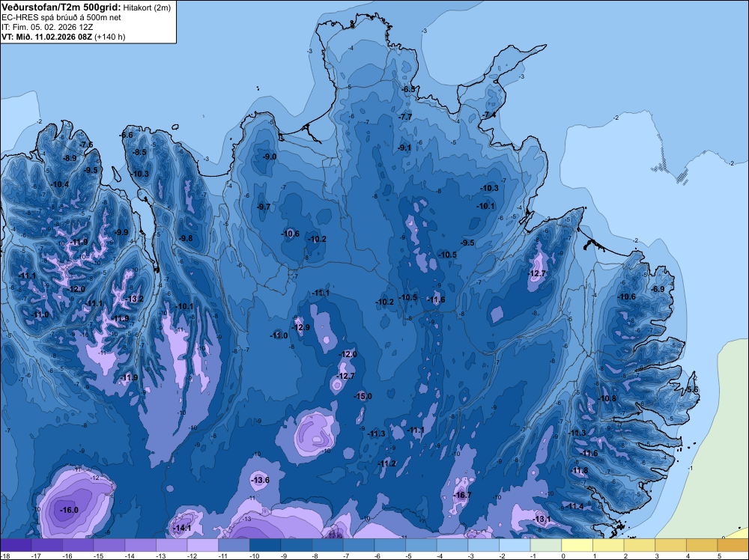The height and width of the screenshot is (560, 749).
Task: Select the -9.9 temperature value
Action: coord(121,233)
